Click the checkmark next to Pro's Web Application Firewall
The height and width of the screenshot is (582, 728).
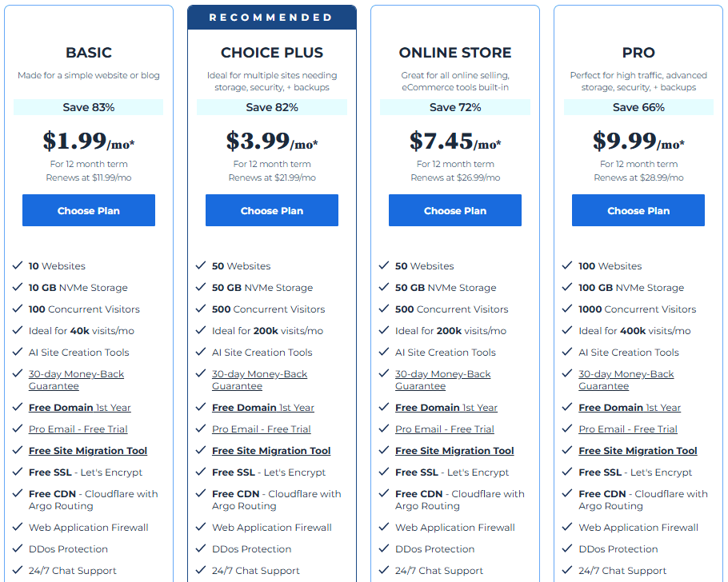[x=566, y=527]
